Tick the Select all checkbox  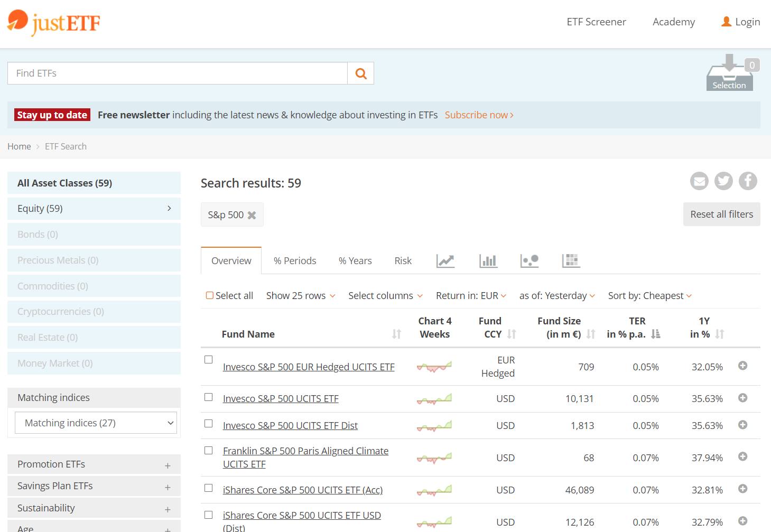pos(210,295)
